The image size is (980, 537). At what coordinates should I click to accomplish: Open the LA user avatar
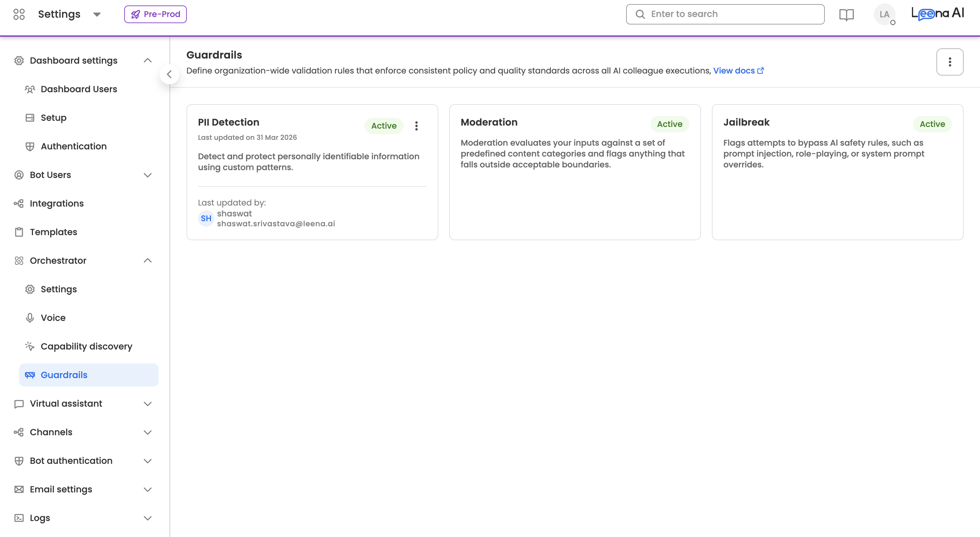pyautogui.click(x=884, y=14)
